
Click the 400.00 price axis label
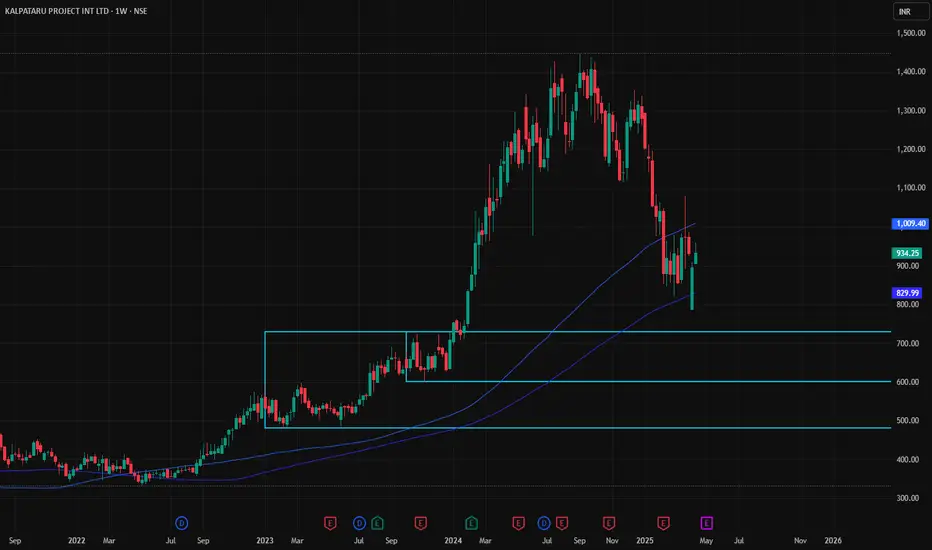pos(908,460)
